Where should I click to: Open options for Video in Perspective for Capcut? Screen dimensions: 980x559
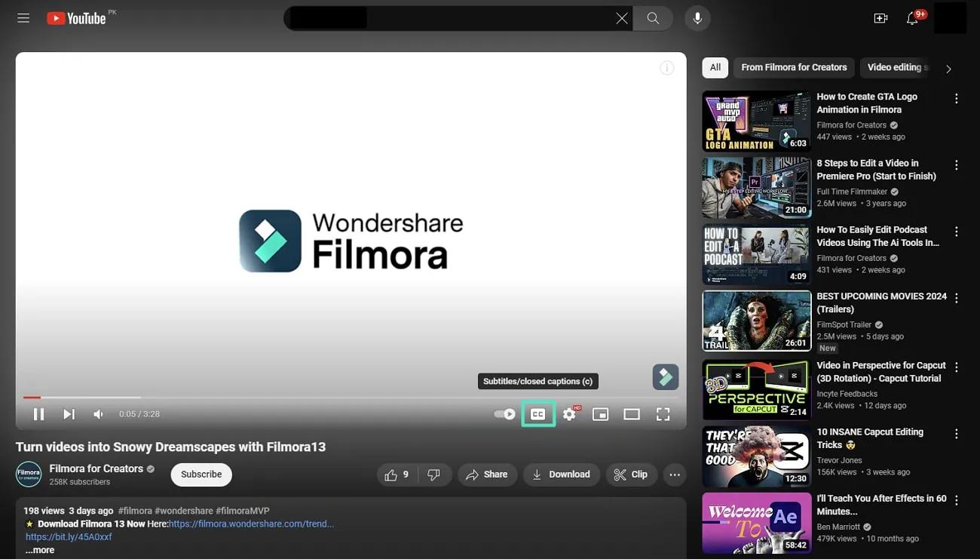[956, 367]
